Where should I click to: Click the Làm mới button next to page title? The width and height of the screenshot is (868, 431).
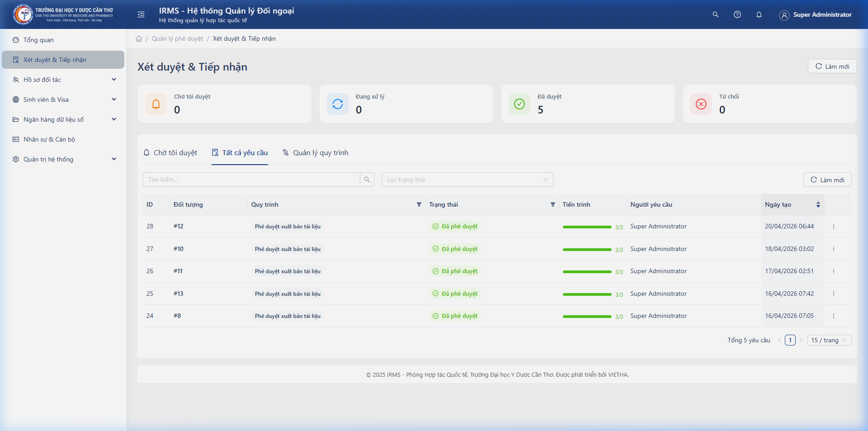[832, 66]
